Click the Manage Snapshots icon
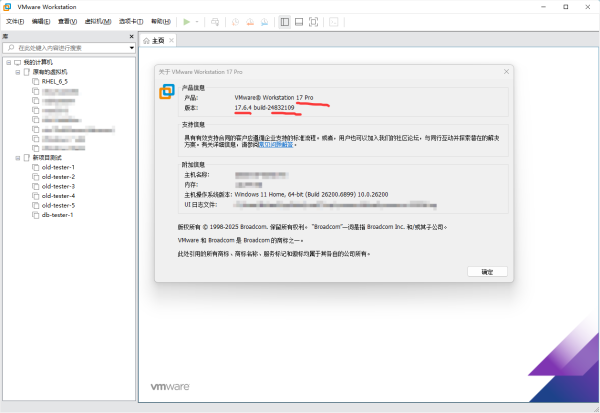This screenshot has height=413, width=600. click(264, 22)
